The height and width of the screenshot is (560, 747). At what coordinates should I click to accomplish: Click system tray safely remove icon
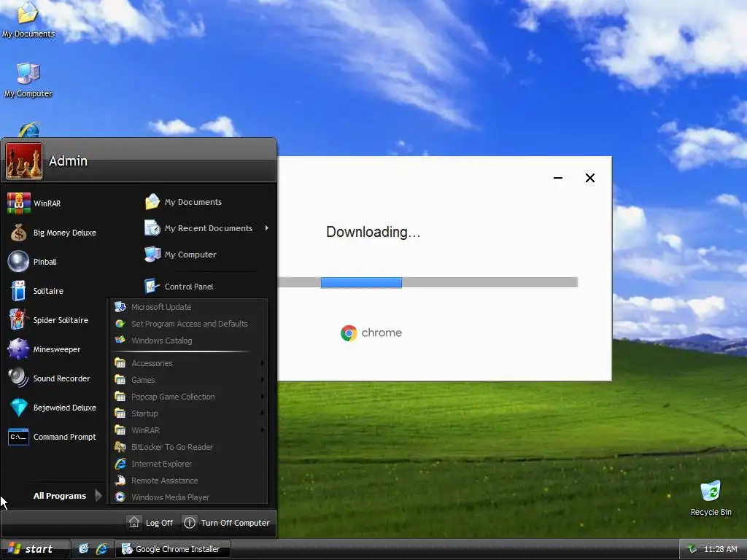pyautogui.click(x=692, y=549)
